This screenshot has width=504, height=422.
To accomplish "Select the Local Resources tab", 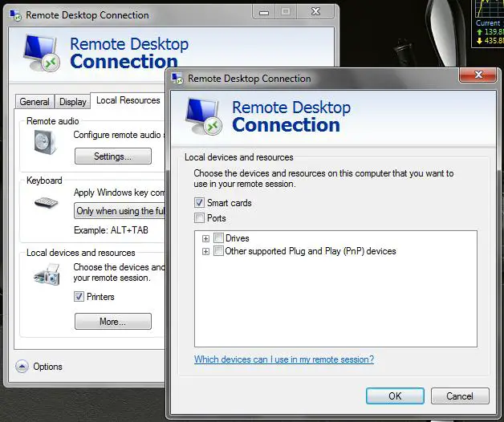I will tap(128, 100).
